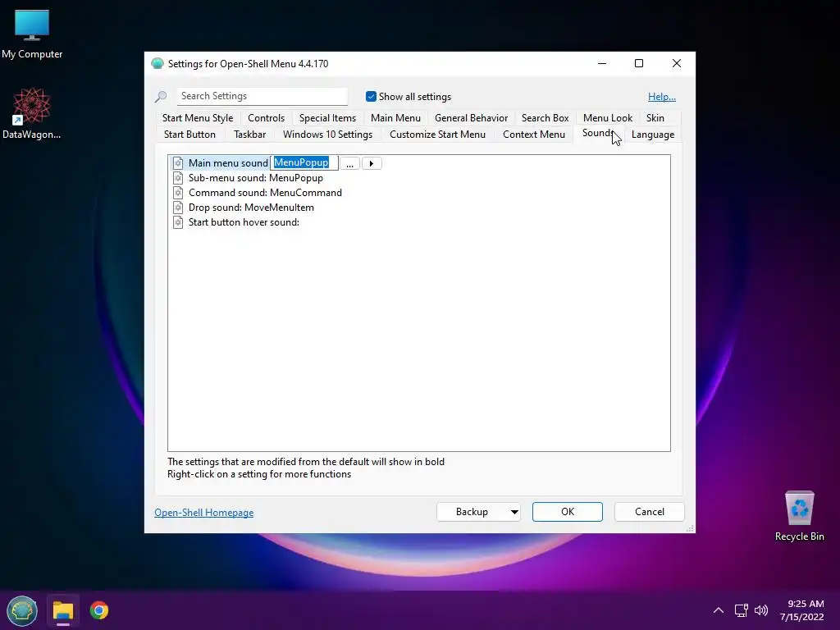Switch to the Language tab
Screen dimensions: 840x630
click(653, 135)
